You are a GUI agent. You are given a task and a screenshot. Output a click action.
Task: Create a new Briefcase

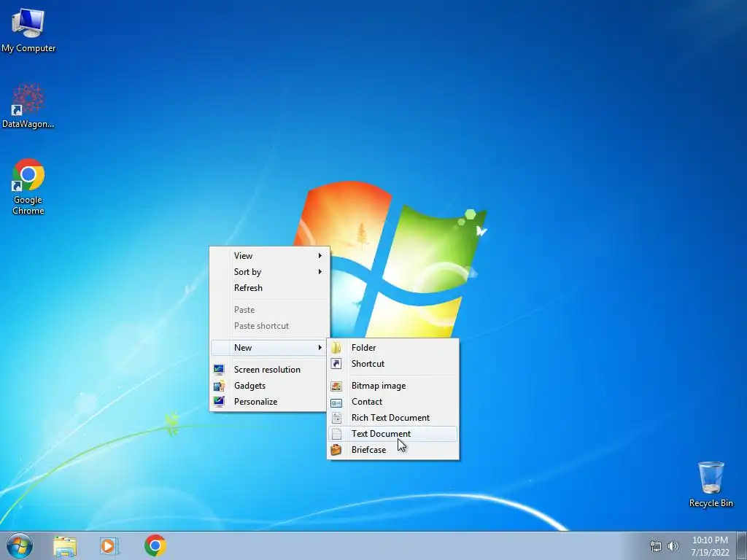click(x=393, y=449)
